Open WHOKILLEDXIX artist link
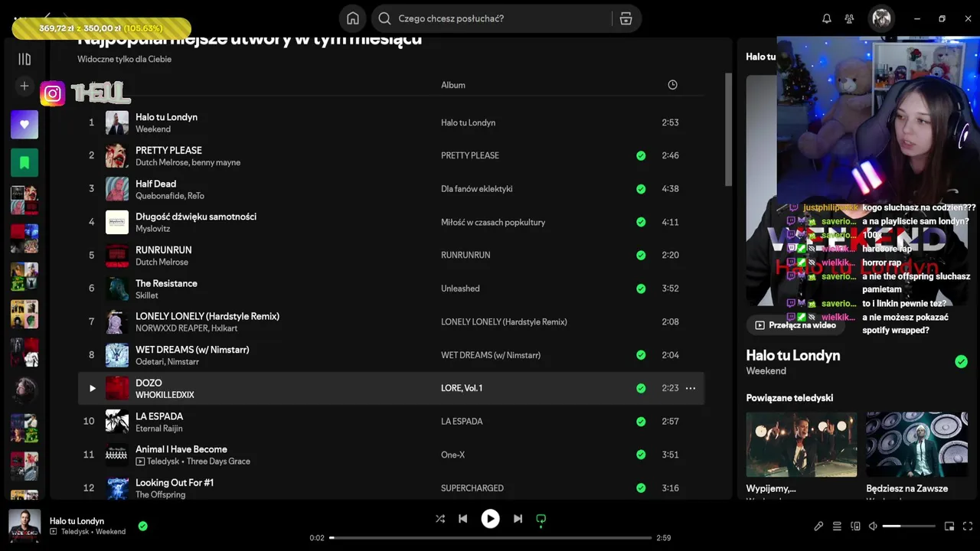Viewport: 980px width, 551px height. (165, 396)
